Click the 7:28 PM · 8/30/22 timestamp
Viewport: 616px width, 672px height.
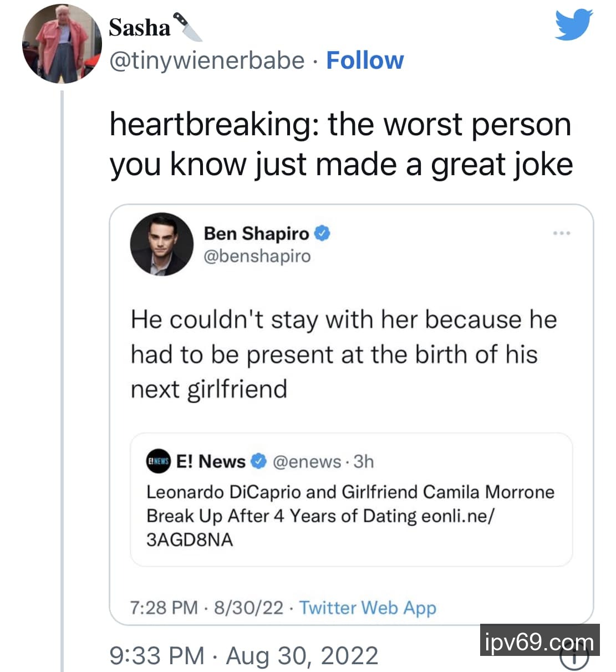pos(206,608)
